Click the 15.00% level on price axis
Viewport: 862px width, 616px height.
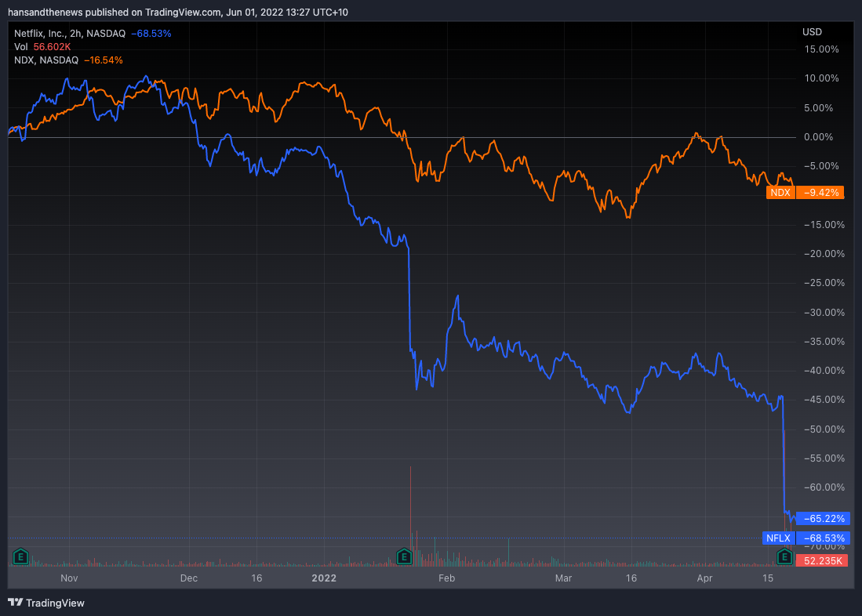[821, 49]
